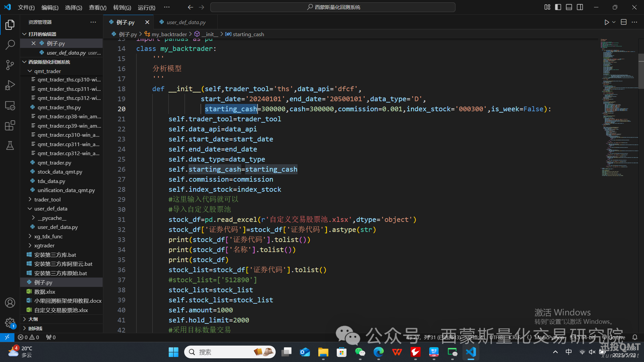Expand the __pycache__ folder
The width and height of the screenshot is (644, 362).
tap(33, 218)
